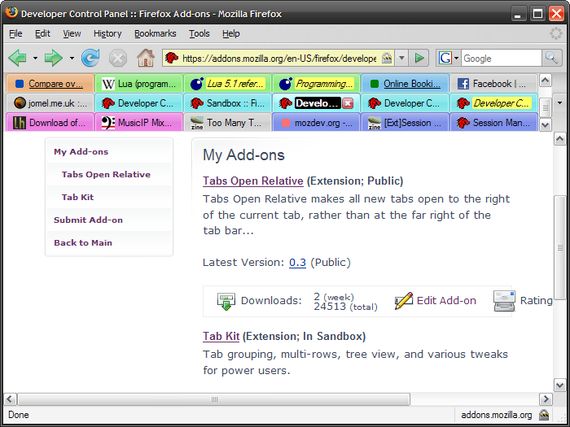Click the horizontal scrollbar thumb
Viewport: 570px width, 427px height.
(214, 399)
